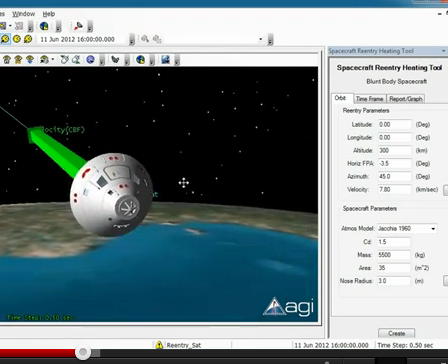Click the Create button
The width and height of the screenshot is (448, 364).
coord(396,333)
